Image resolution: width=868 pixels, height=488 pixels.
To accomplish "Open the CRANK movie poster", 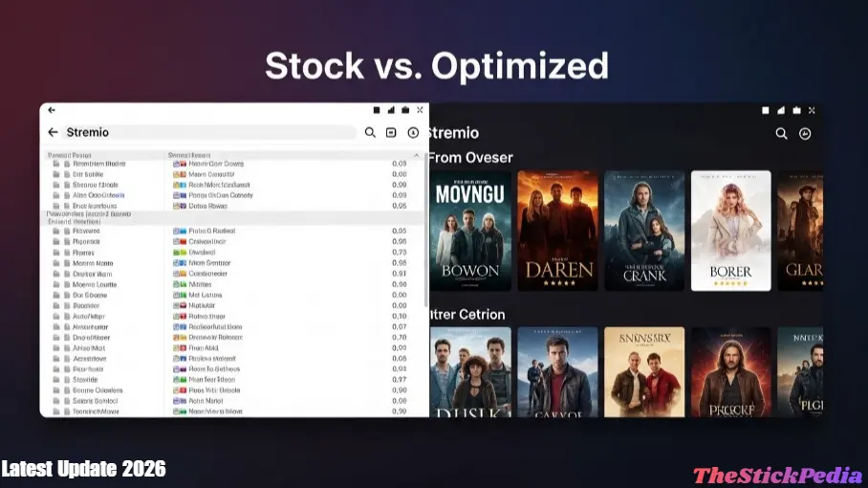I will (644, 231).
